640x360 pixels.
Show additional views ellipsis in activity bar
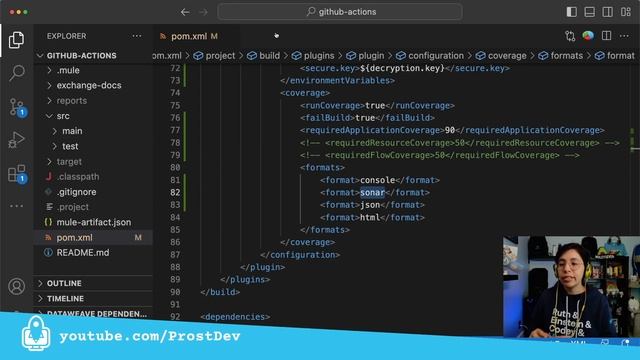pyautogui.click(x=16, y=206)
